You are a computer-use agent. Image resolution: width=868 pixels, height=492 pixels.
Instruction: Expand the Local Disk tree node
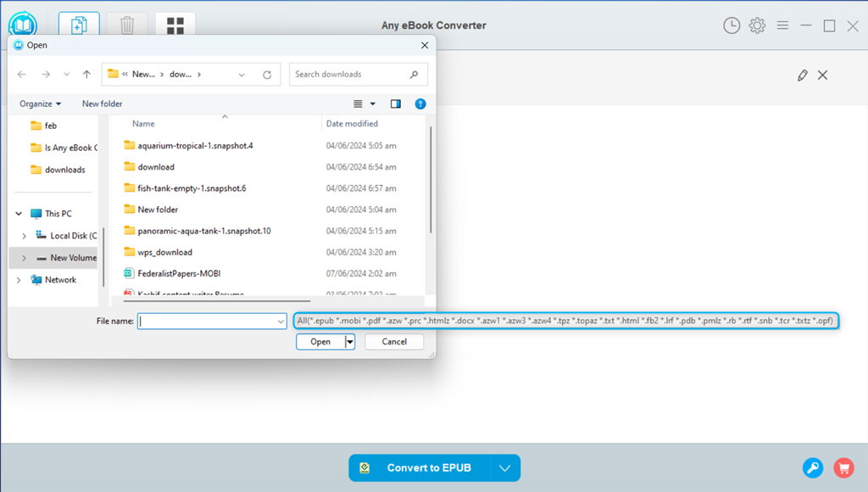click(x=25, y=236)
